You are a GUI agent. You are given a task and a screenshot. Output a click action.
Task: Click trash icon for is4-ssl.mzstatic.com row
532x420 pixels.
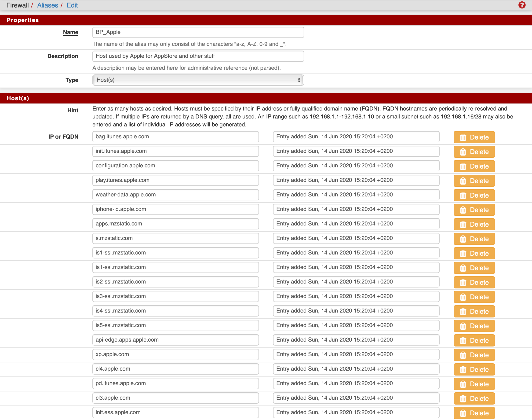coord(463,311)
